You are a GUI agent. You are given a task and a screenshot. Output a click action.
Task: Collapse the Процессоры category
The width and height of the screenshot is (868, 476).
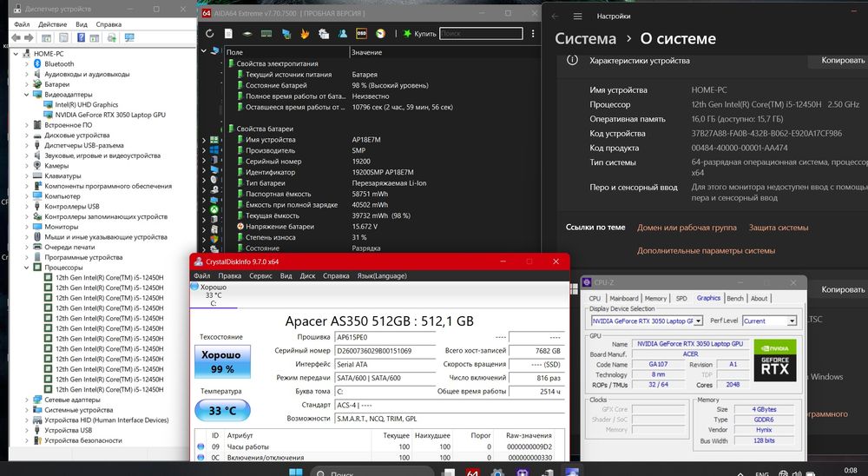26,267
